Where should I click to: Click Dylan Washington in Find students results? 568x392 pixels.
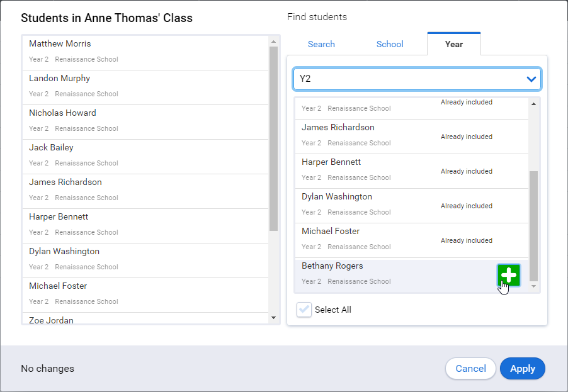[x=412, y=206]
